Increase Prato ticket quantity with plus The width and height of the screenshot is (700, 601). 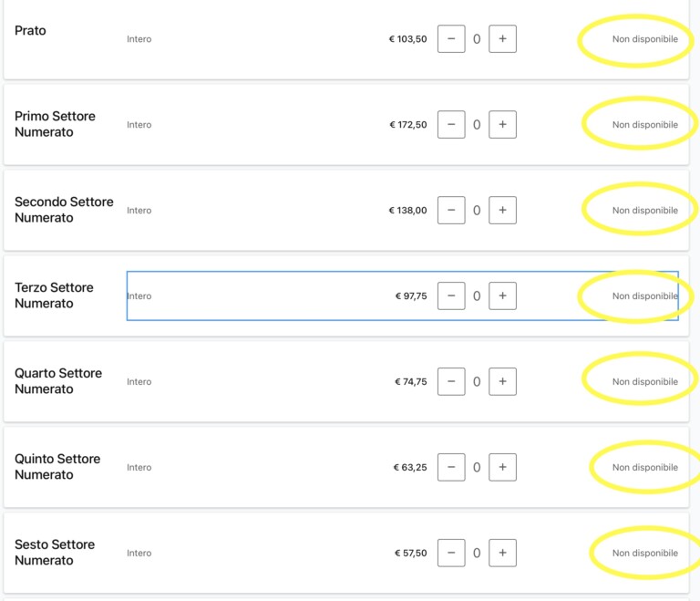(502, 39)
